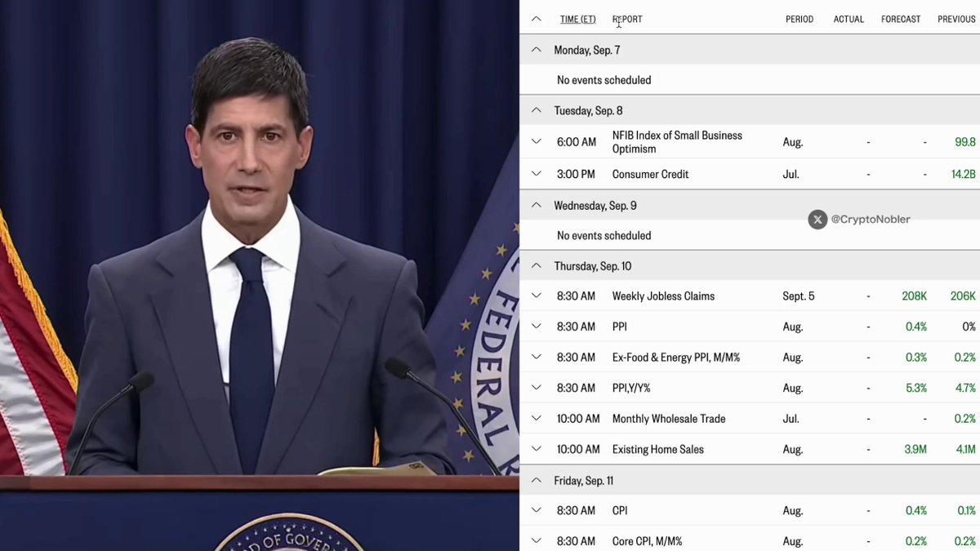Expand the Consumer Credit row chevron
The width and height of the screenshot is (980, 551).
pos(536,174)
